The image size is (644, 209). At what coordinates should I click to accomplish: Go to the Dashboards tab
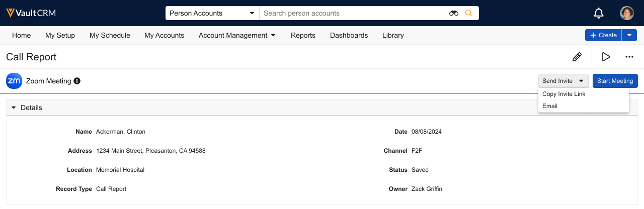click(349, 35)
